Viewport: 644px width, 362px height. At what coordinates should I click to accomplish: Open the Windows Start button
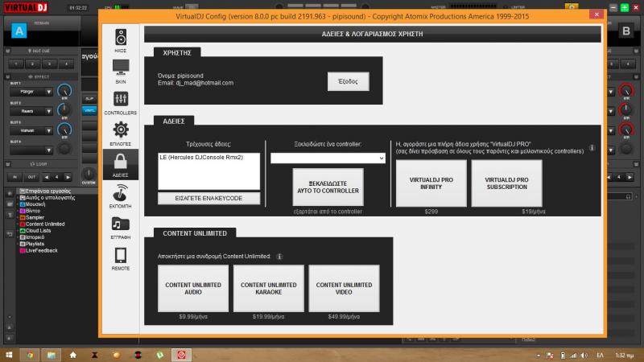(x=9, y=355)
